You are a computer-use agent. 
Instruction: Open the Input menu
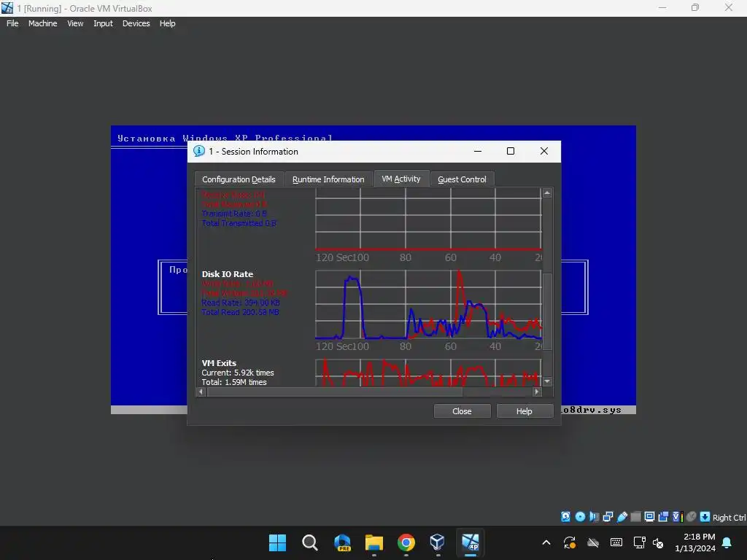[x=103, y=23]
